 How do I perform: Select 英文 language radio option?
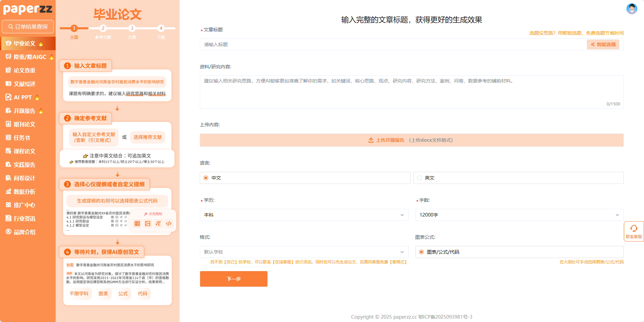pyautogui.click(x=419, y=178)
